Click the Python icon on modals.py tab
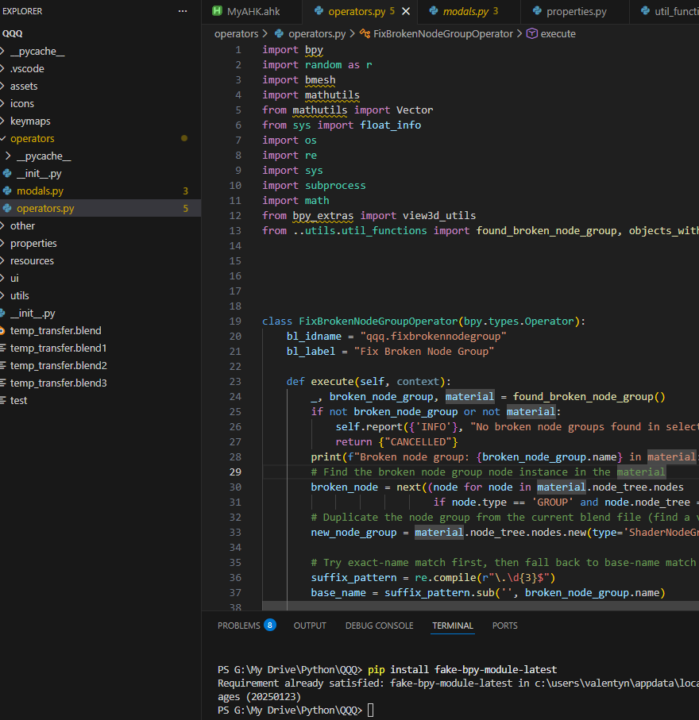The height and width of the screenshot is (720, 699). click(x=433, y=11)
